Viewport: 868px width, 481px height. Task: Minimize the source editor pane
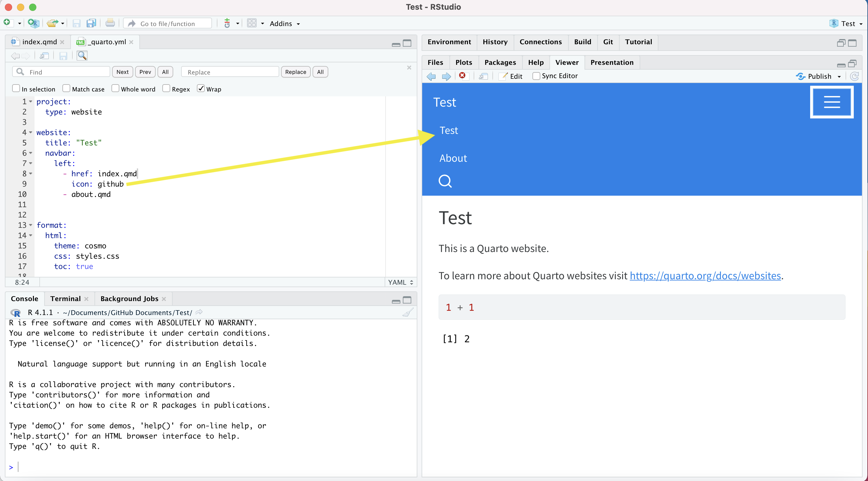pos(396,44)
